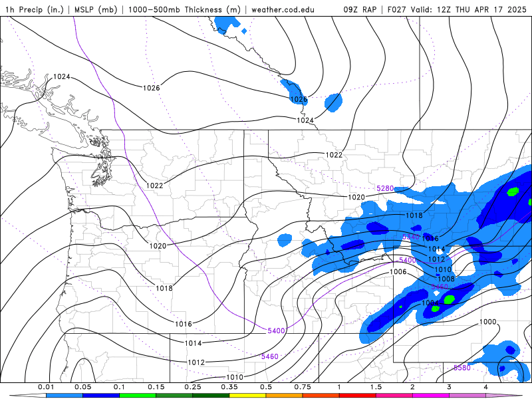Click the dark blue 0.05–0.1 legend swatch

[x=101, y=396]
